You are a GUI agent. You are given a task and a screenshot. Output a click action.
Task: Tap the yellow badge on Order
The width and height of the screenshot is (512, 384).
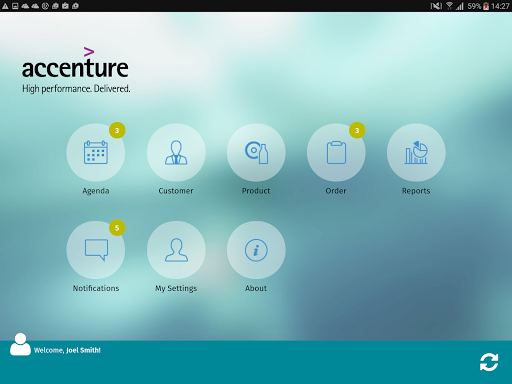(357, 130)
